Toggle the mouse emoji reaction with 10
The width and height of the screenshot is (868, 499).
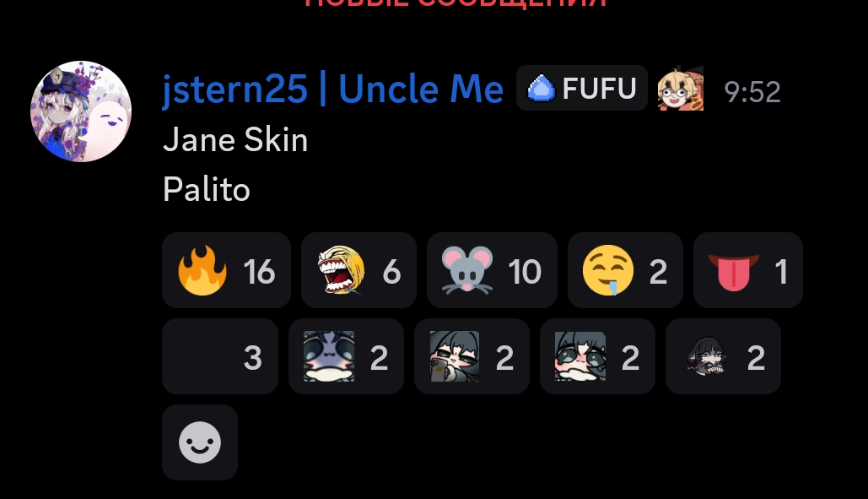click(x=492, y=270)
